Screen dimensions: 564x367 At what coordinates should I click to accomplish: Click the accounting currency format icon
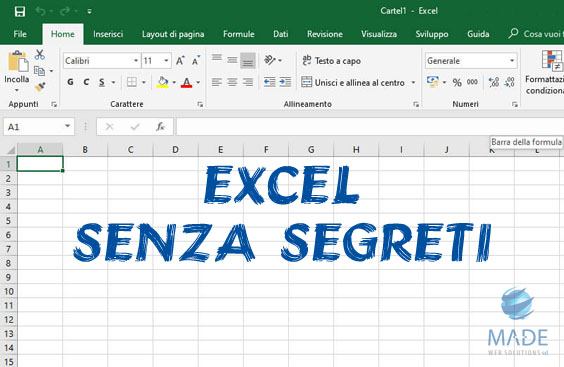pos(433,82)
